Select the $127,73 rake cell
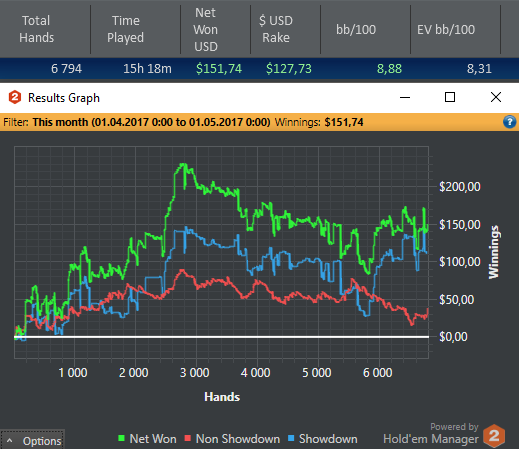The width and height of the screenshot is (519, 449). pyautogui.click(x=289, y=69)
